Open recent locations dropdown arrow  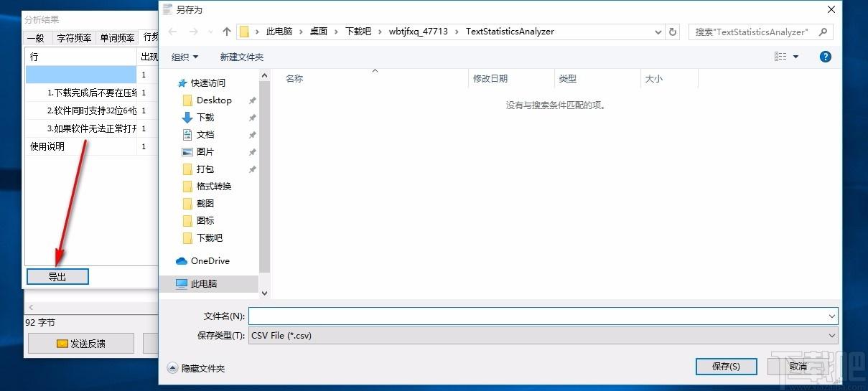click(210, 32)
